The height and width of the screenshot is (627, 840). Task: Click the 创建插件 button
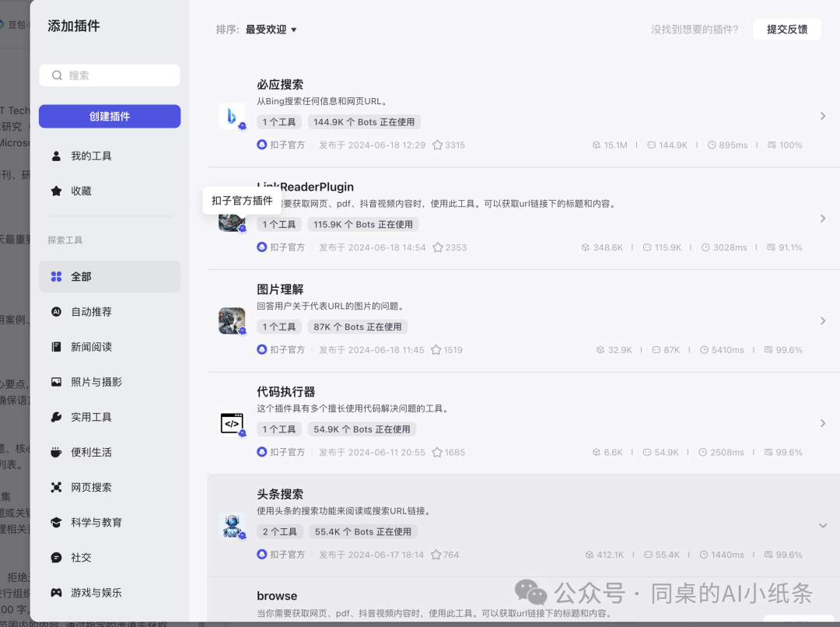(110, 115)
